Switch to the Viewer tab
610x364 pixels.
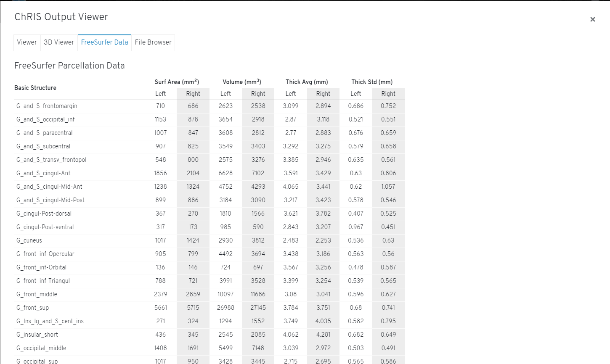27,42
